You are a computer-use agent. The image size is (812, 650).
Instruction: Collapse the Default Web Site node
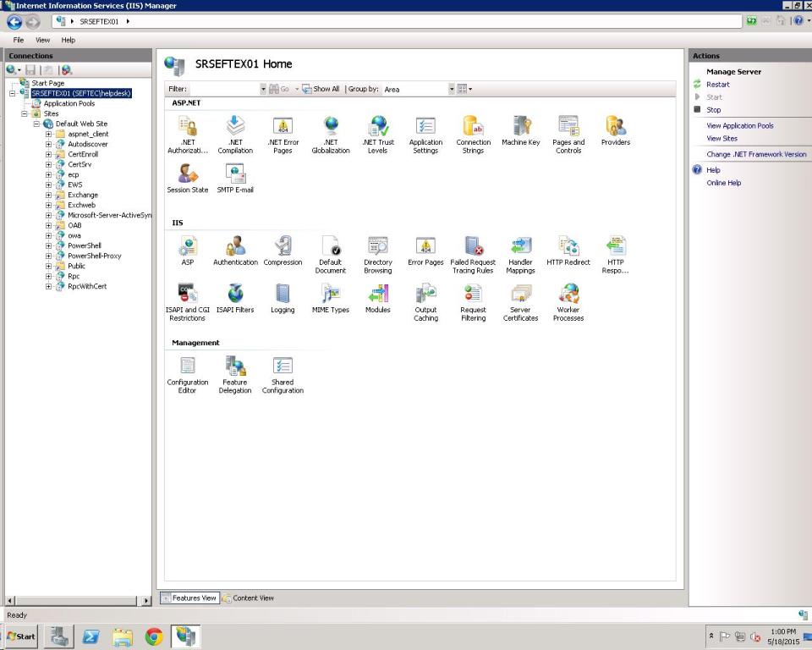coord(36,124)
